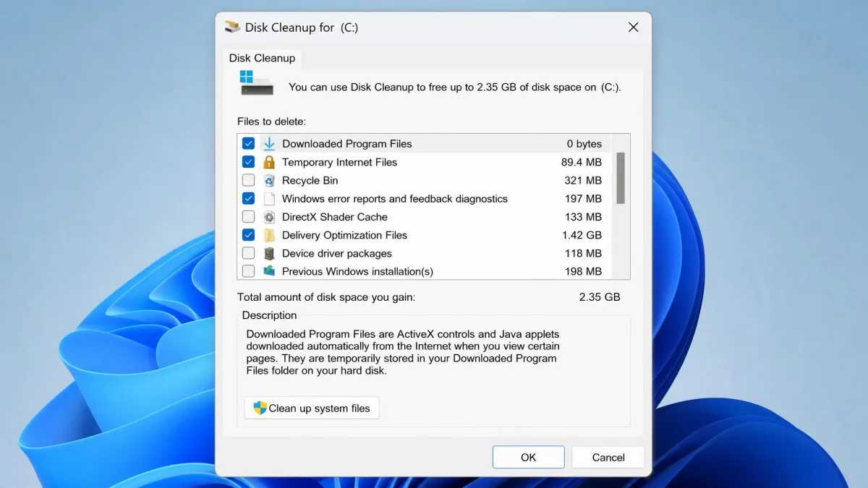Click the Cancel button
Screen dimensions: 868x488
pos(608,457)
